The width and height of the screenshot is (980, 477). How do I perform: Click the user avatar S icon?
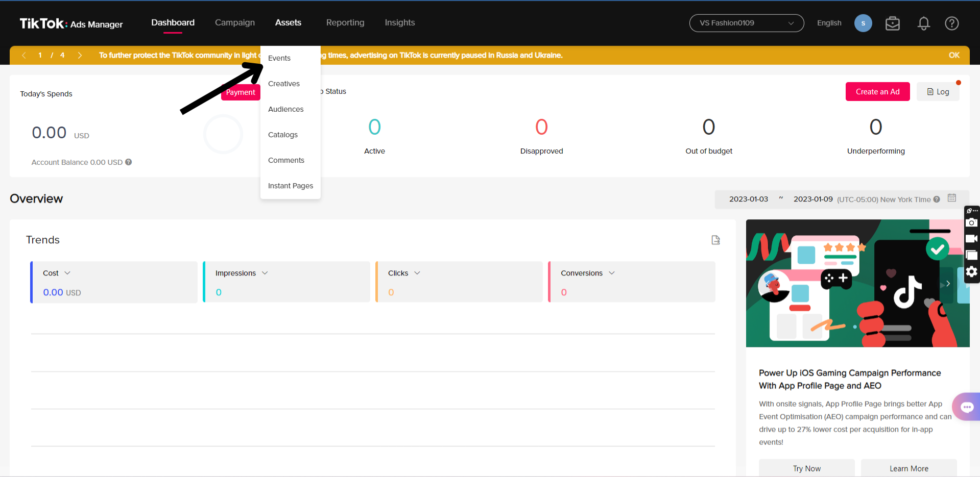pyautogui.click(x=863, y=23)
